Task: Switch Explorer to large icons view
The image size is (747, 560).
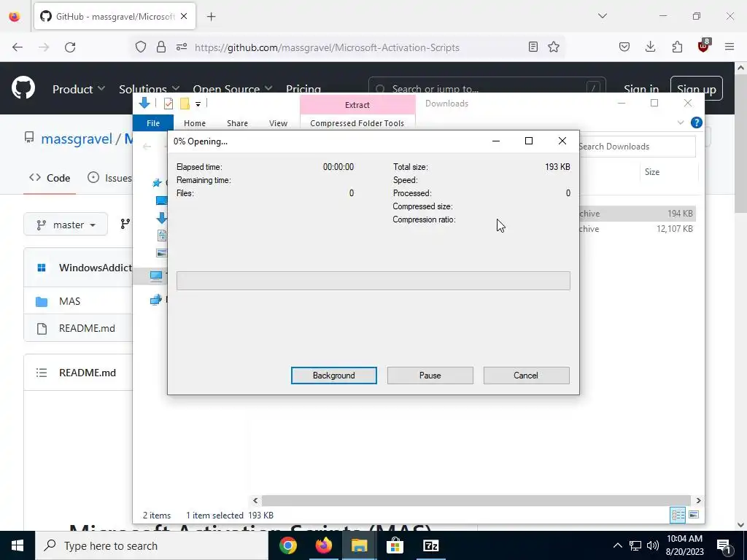Action: point(694,514)
